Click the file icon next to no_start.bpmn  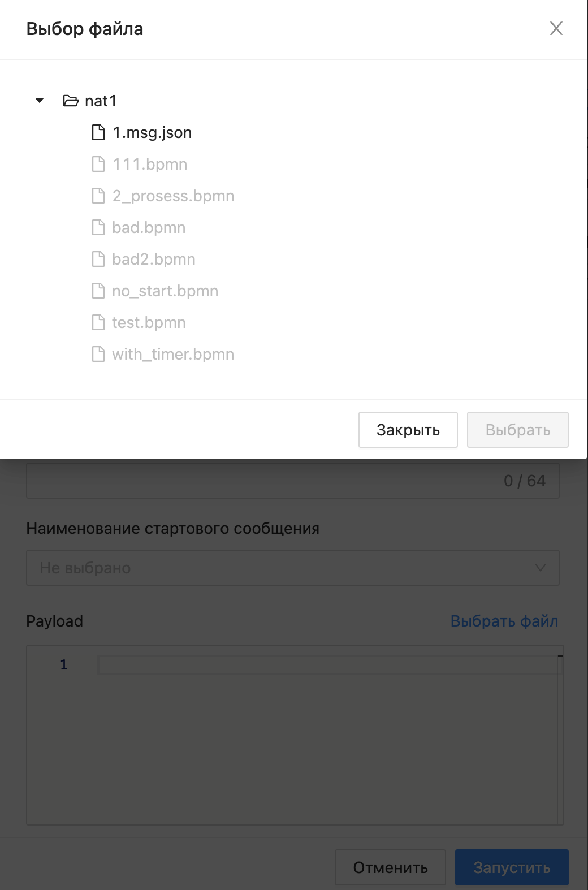(98, 291)
